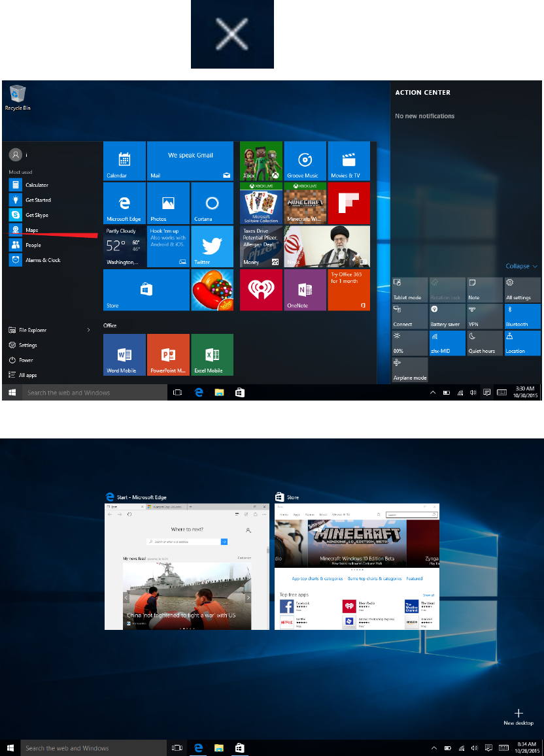Click the Power button in Start menu
This screenshot has width=544, height=756.
[x=21, y=360]
